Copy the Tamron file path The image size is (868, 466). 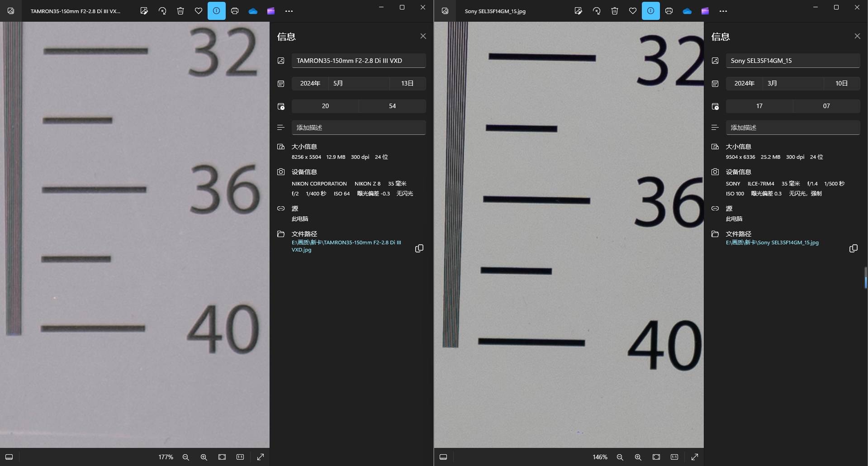point(419,248)
